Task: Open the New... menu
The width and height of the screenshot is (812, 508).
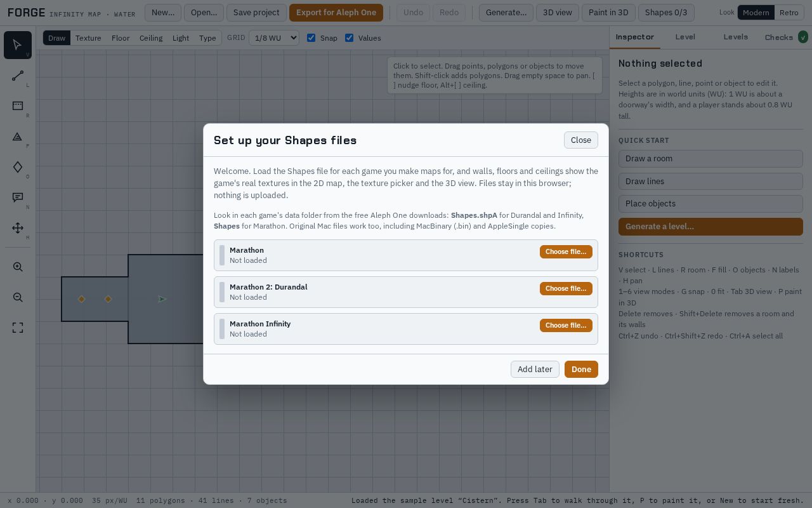Action: pyautogui.click(x=163, y=13)
